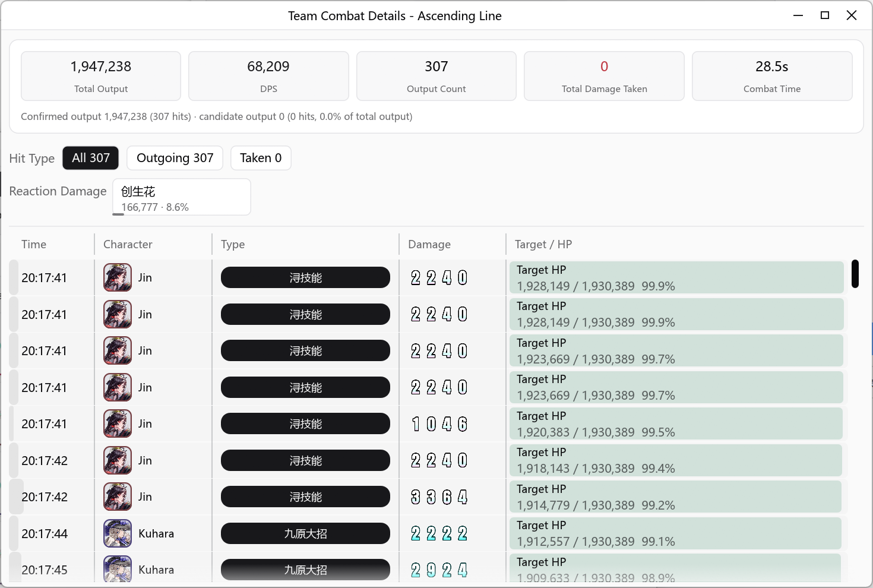Click the damage value 1046

click(439, 423)
